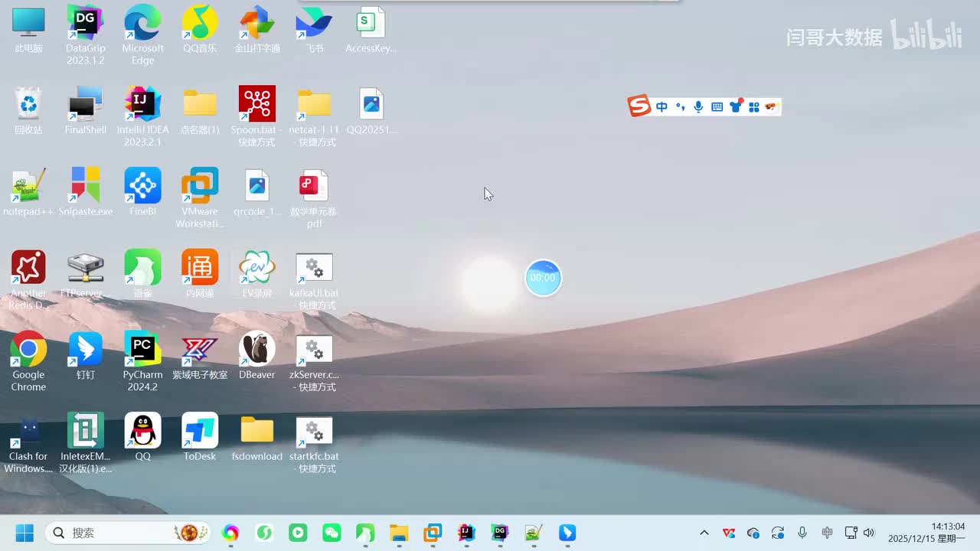
Task: Select the 钉钉 (DingTalk) desktop shortcut
Action: (x=86, y=356)
